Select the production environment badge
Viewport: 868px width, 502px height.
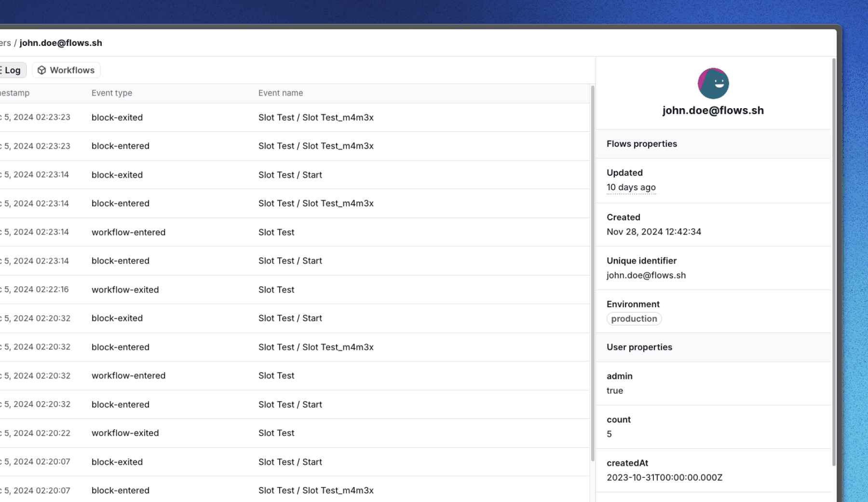[634, 319]
